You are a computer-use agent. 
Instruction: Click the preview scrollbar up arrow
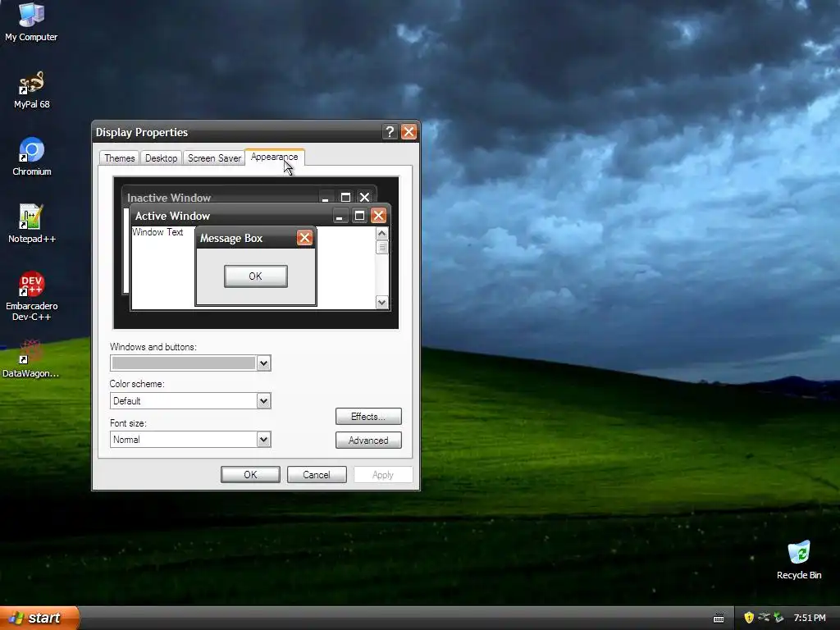(x=381, y=233)
